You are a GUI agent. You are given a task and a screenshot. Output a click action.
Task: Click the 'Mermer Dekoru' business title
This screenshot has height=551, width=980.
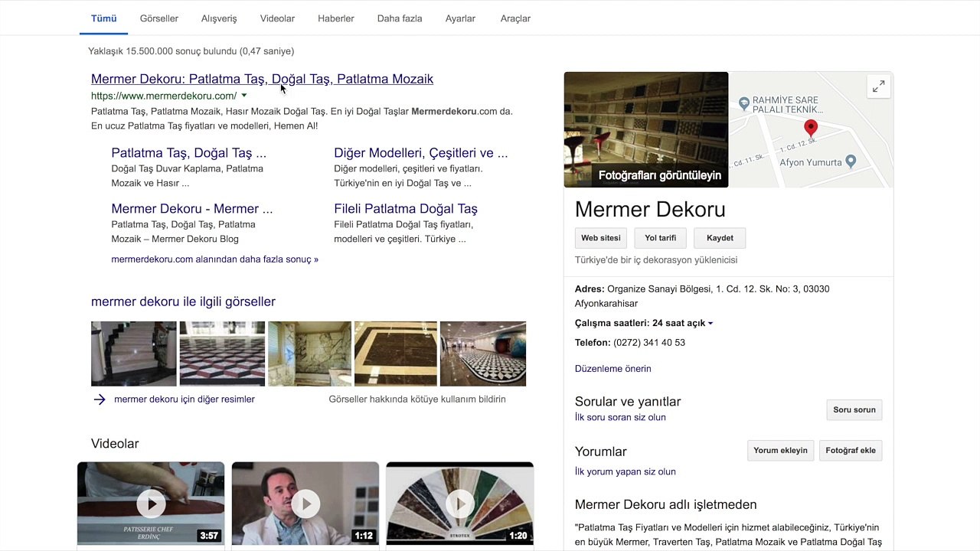point(650,210)
